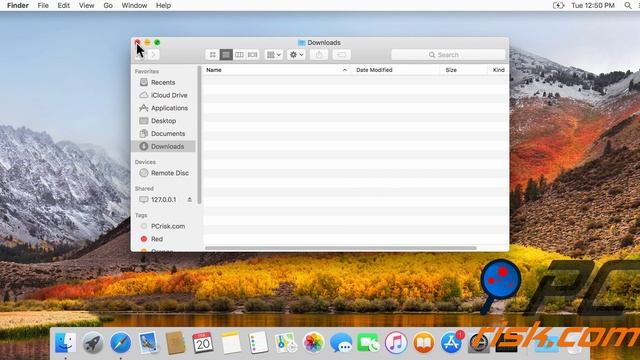This screenshot has width=640, height=360.
Task: Switch to icon view
Action: [x=212, y=55]
